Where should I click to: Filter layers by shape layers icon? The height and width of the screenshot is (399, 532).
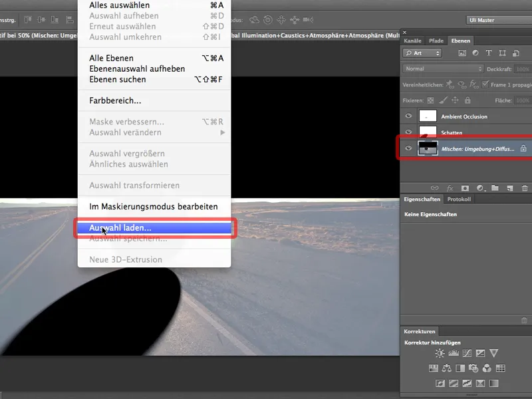(x=502, y=53)
